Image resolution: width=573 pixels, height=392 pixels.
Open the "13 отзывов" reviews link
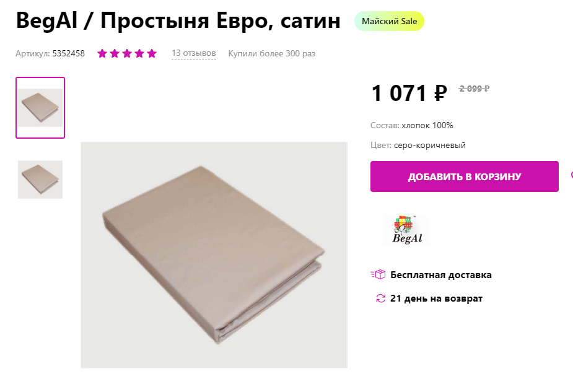[x=193, y=53]
